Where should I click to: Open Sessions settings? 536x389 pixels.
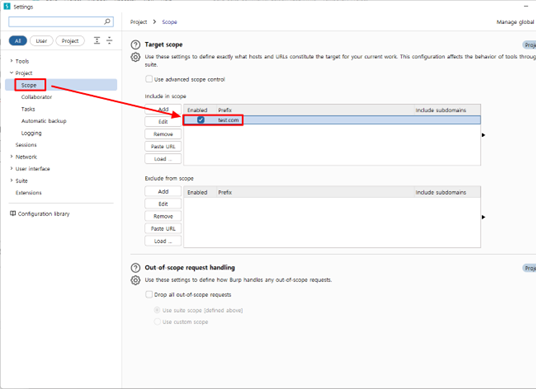(x=26, y=145)
